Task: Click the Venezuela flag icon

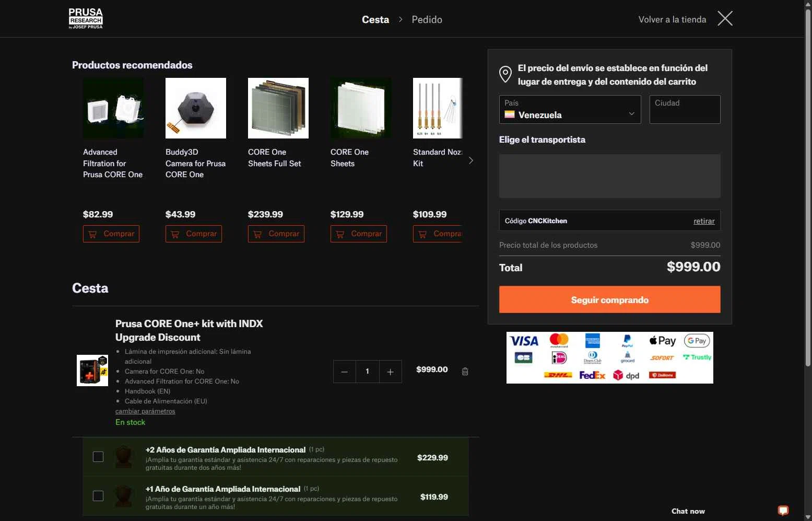Action: (x=510, y=114)
